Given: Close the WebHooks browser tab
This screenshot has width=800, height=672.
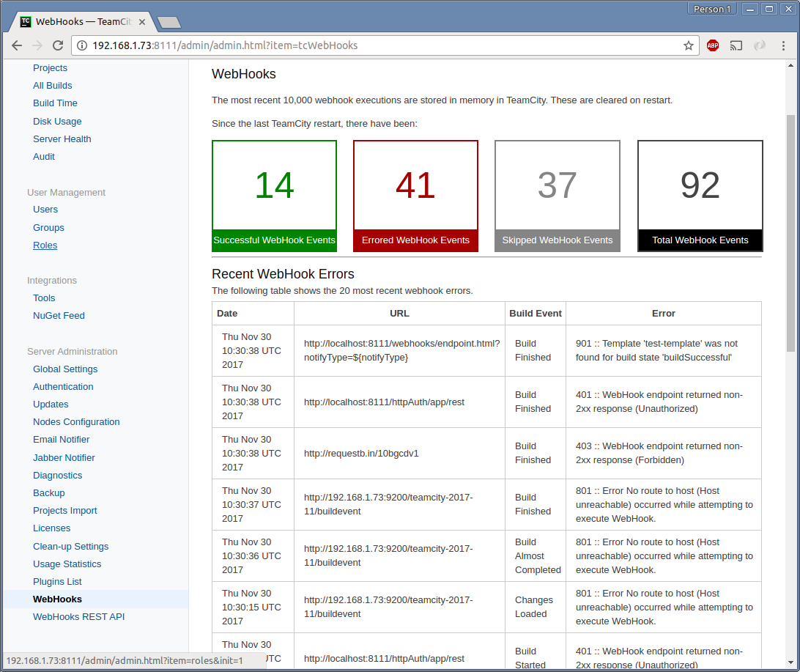Looking at the screenshot, I should 142,22.
